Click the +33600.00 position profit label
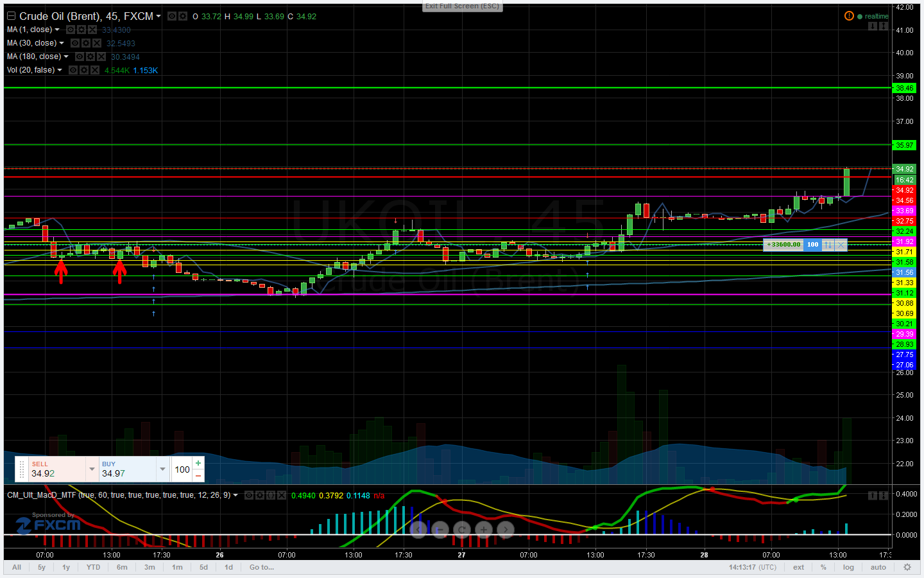924x578 pixels. click(x=783, y=245)
